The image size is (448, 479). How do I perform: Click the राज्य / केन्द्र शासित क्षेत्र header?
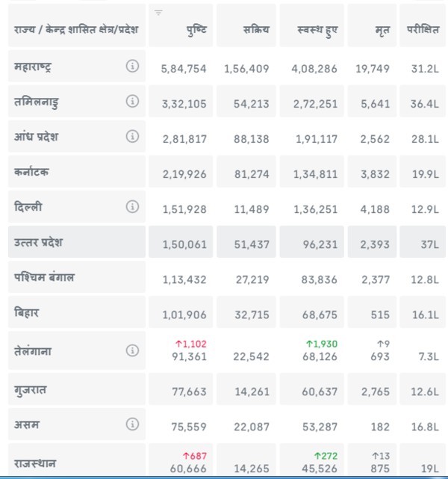pos(76,30)
